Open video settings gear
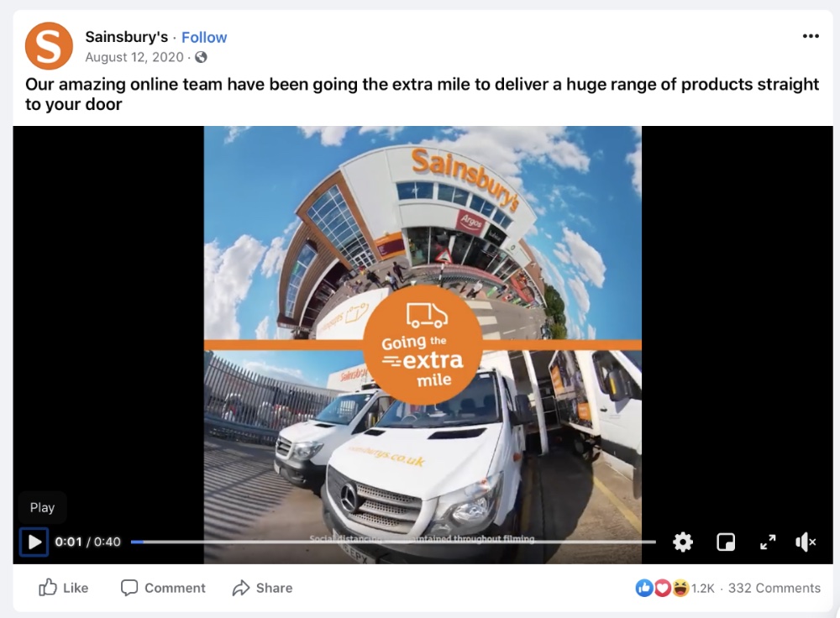Image resolution: width=840 pixels, height=618 pixels. [682, 542]
